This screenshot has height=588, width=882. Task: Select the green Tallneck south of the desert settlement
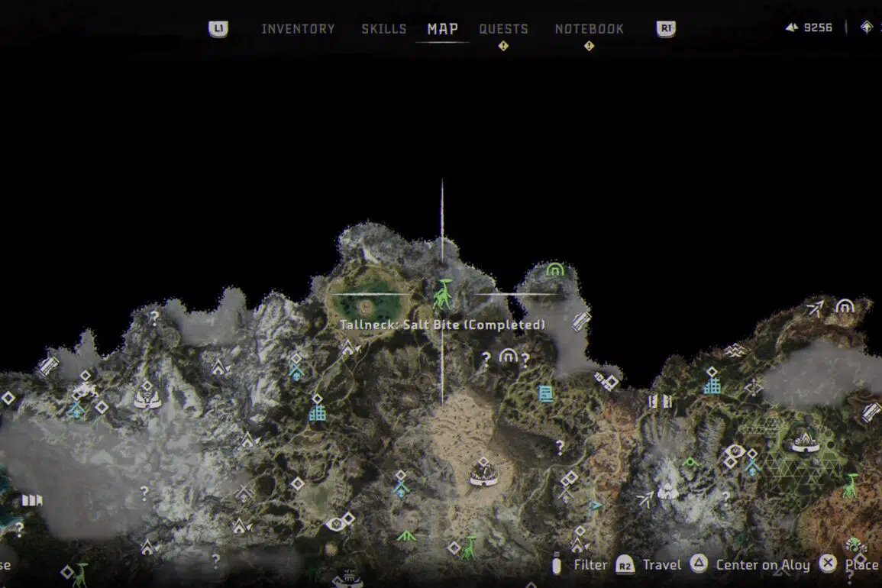[x=469, y=548]
